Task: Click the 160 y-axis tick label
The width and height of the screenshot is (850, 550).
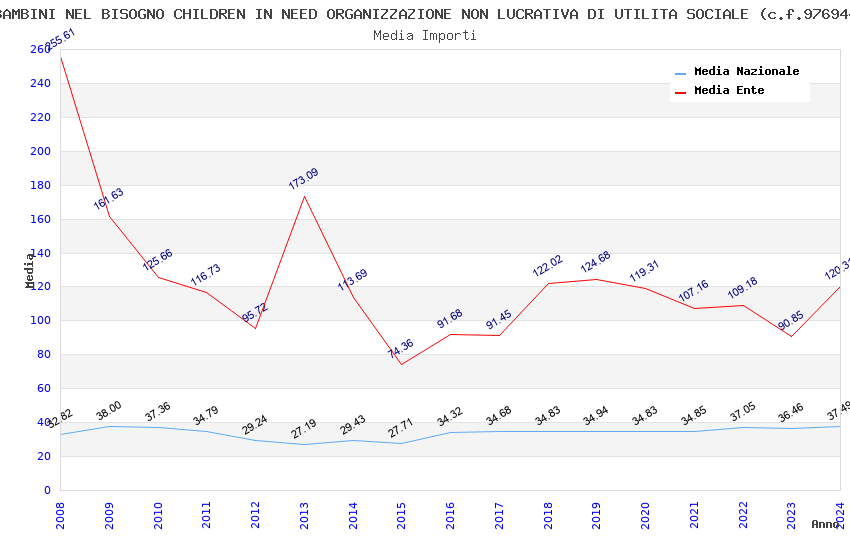Action: (x=41, y=219)
